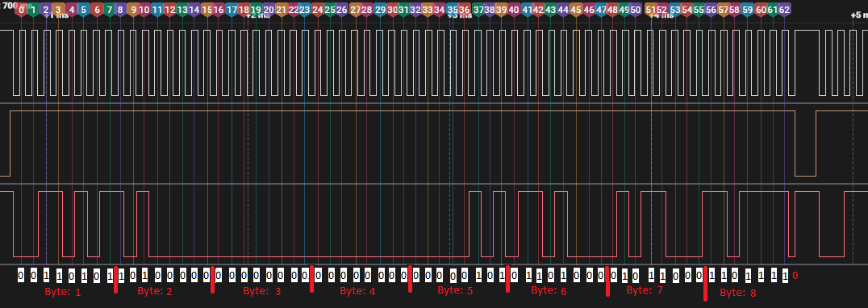Select timing marker 28
The image size is (868, 308).
tap(366, 10)
